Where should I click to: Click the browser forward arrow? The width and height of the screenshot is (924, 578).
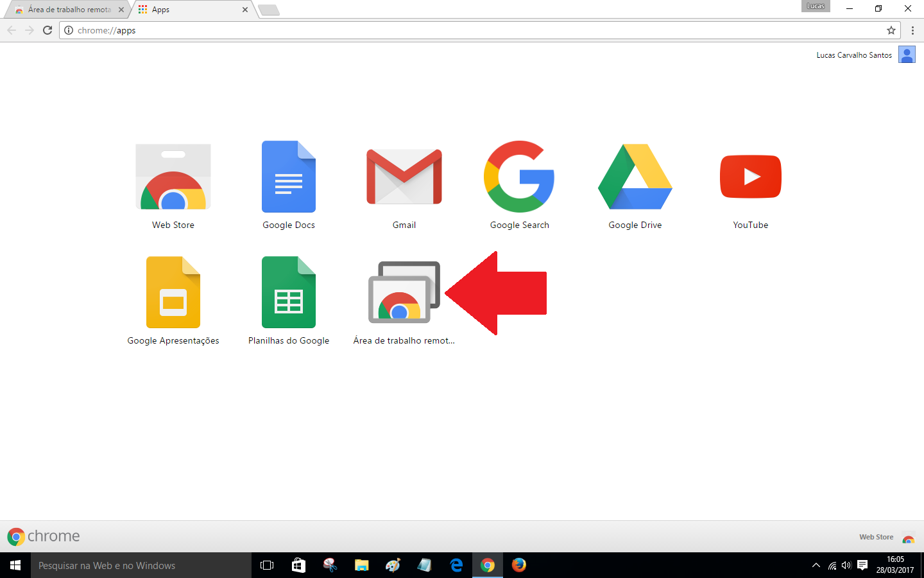30,30
